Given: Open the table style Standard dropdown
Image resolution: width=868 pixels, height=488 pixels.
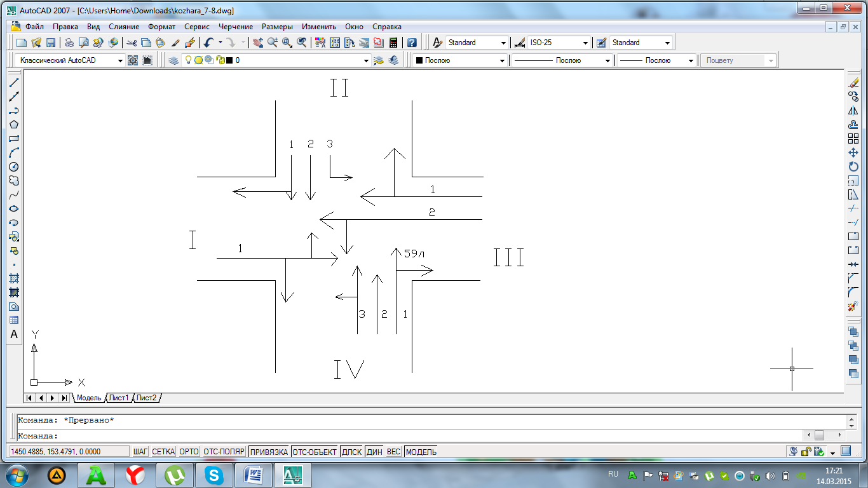Looking at the screenshot, I should click(667, 43).
